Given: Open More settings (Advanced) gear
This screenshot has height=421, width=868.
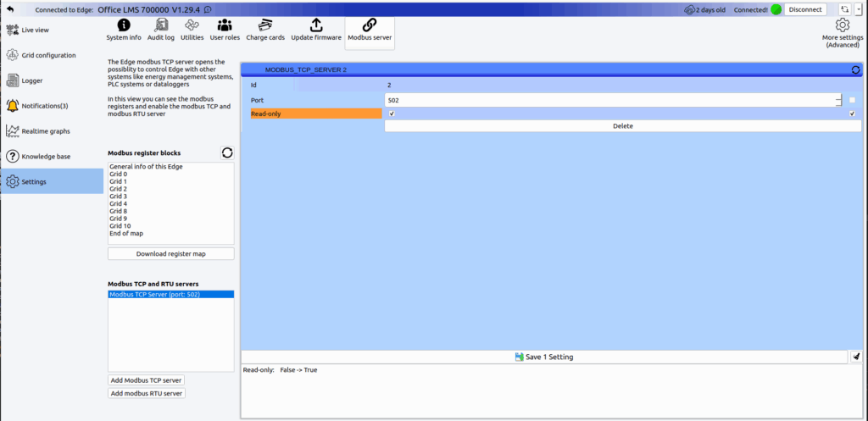Looking at the screenshot, I should pyautogui.click(x=843, y=33).
